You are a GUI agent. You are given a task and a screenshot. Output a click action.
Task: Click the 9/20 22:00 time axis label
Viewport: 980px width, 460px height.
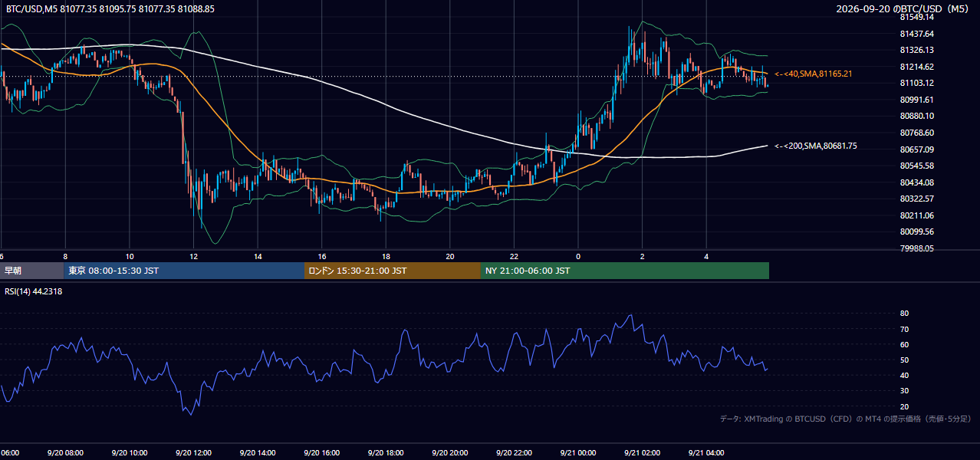(514, 453)
